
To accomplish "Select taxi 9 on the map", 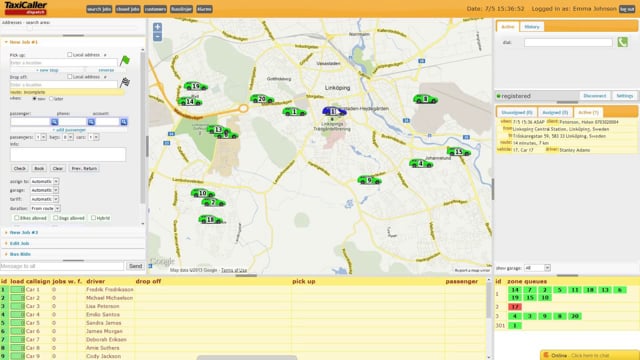I will coord(369,180).
